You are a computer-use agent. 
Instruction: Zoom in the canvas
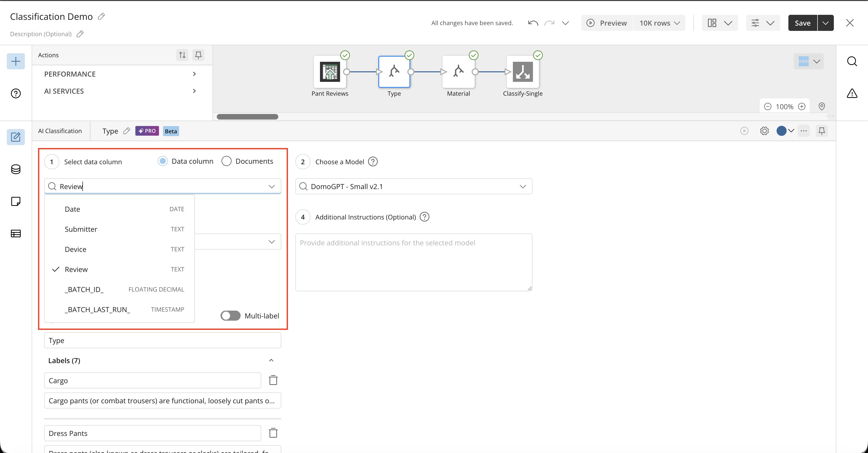click(802, 107)
